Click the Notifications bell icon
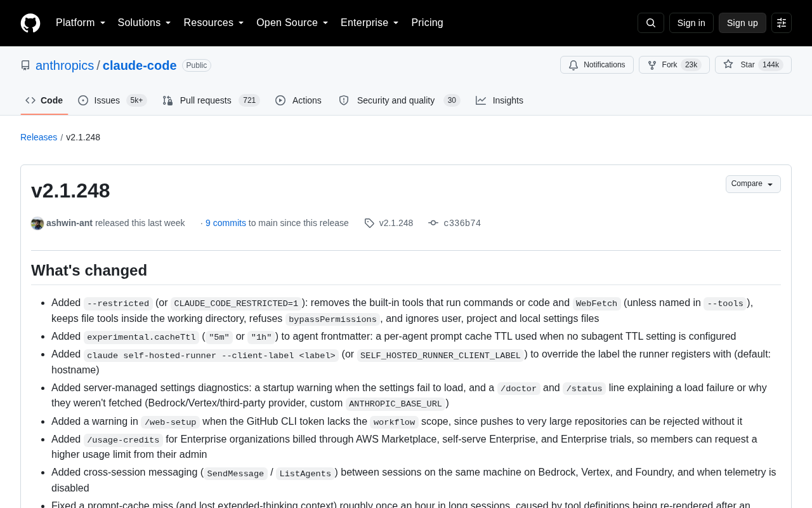The height and width of the screenshot is (508, 812). coord(573,65)
